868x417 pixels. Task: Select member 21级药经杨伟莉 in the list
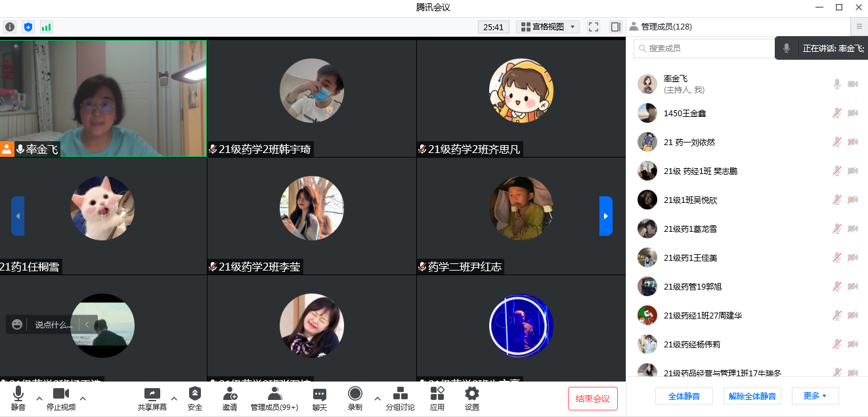(747, 344)
